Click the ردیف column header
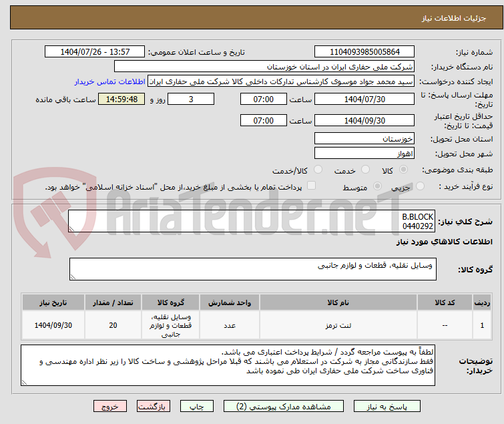 click(482, 302)
